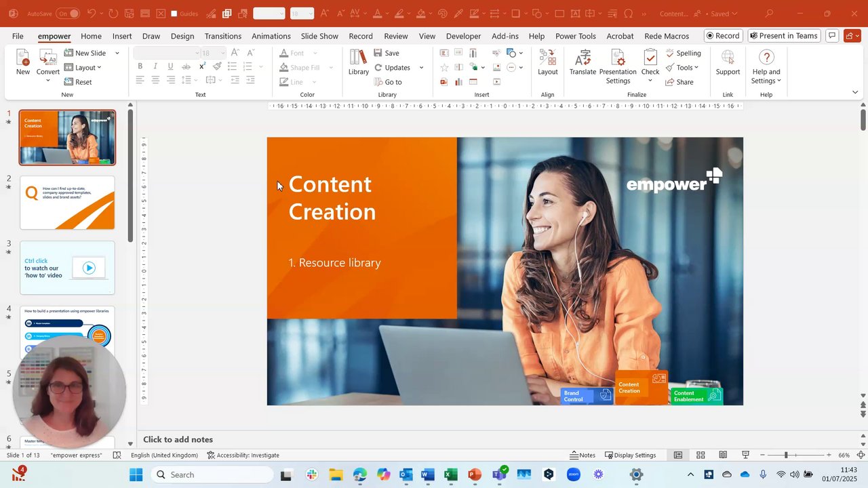
Task: Switch to Reading View
Action: click(x=723, y=455)
